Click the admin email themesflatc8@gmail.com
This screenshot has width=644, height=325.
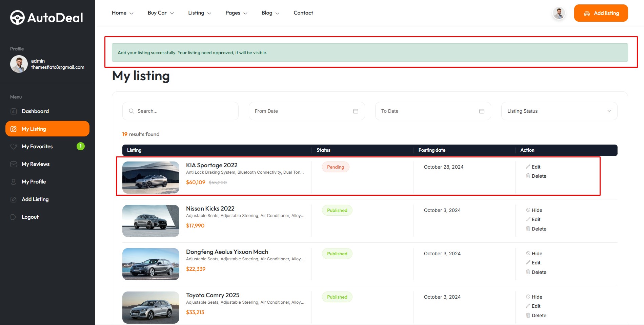pyautogui.click(x=58, y=67)
